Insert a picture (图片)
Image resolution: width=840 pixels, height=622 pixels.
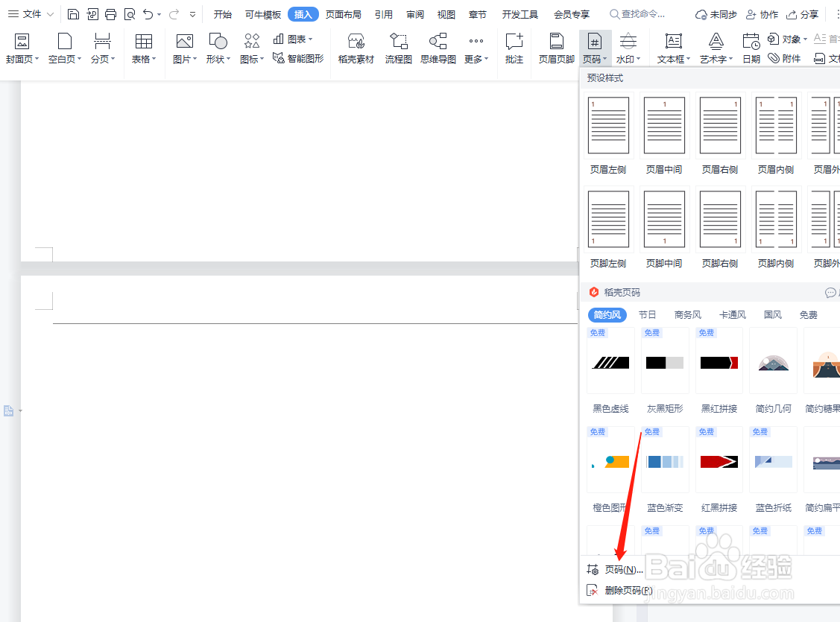click(x=185, y=48)
